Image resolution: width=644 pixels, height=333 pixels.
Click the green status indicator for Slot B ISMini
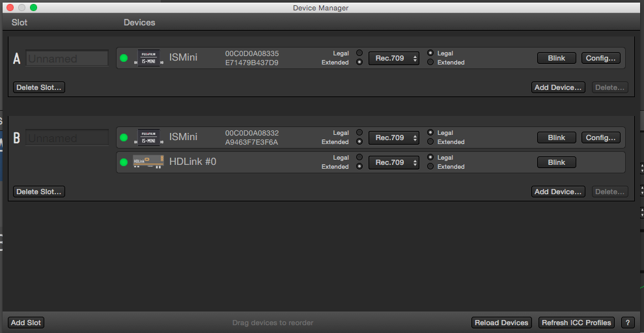(x=124, y=138)
